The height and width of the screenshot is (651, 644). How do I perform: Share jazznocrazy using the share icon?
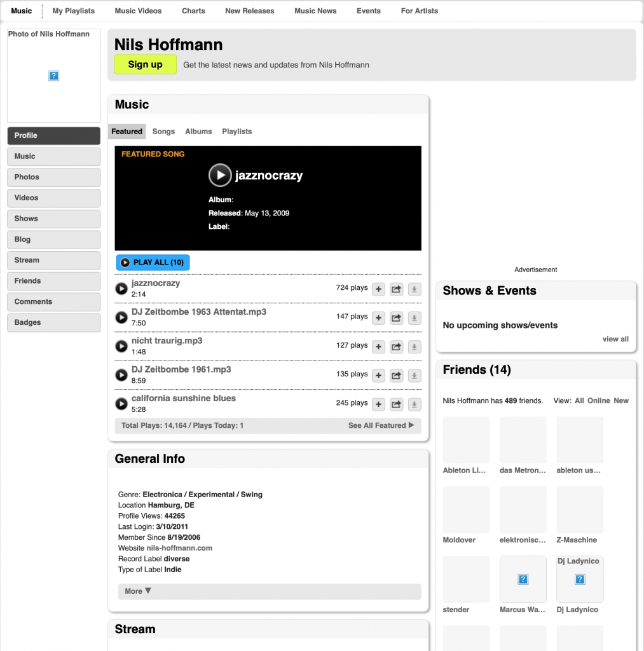[x=396, y=289]
